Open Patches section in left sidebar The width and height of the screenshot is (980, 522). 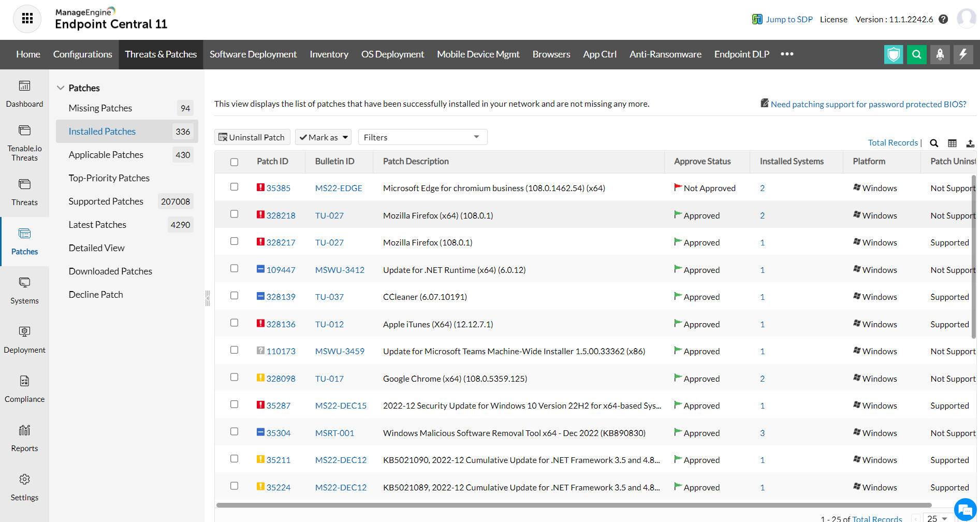[x=24, y=241]
